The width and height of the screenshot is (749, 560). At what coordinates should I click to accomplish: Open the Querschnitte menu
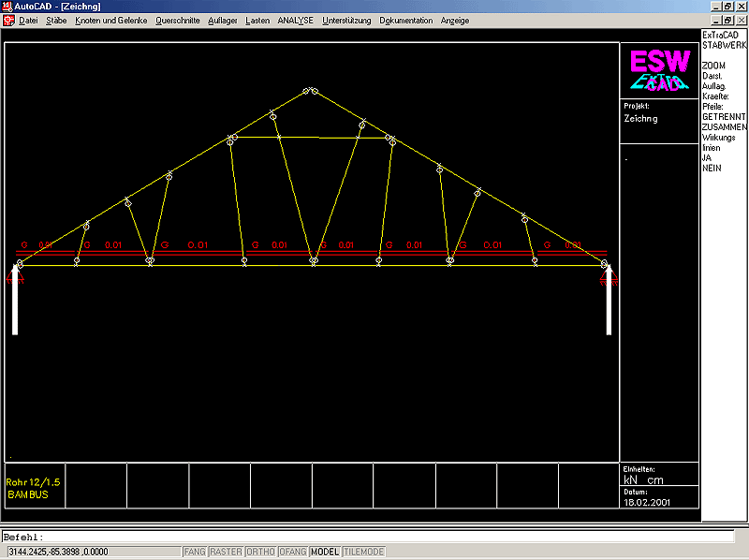(178, 21)
